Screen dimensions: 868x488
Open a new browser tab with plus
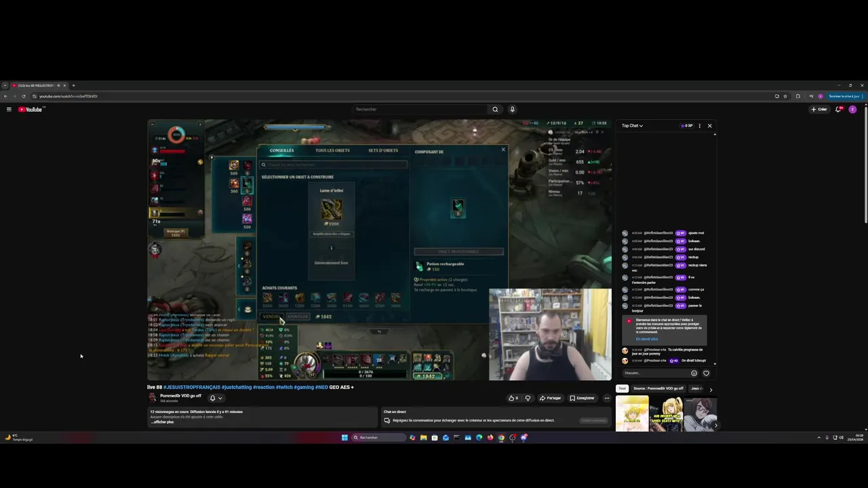[73, 85]
